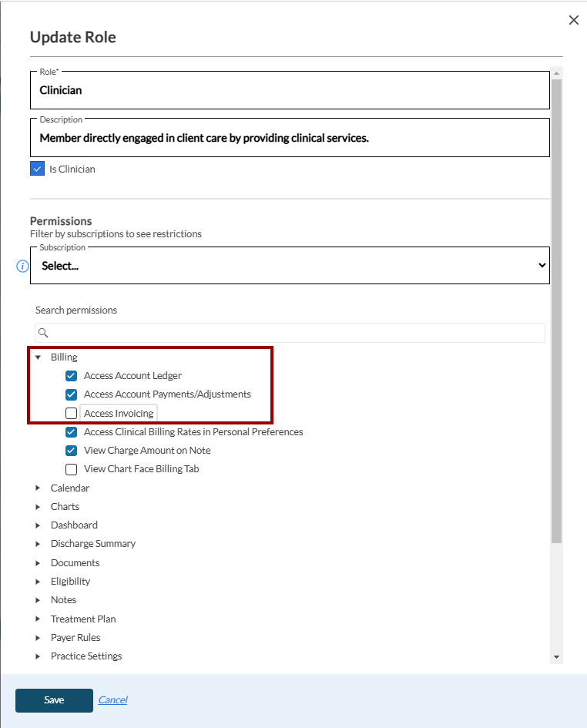Click the vertical scrollbar thumb
This screenshot has height=728, width=587.
tap(556, 308)
